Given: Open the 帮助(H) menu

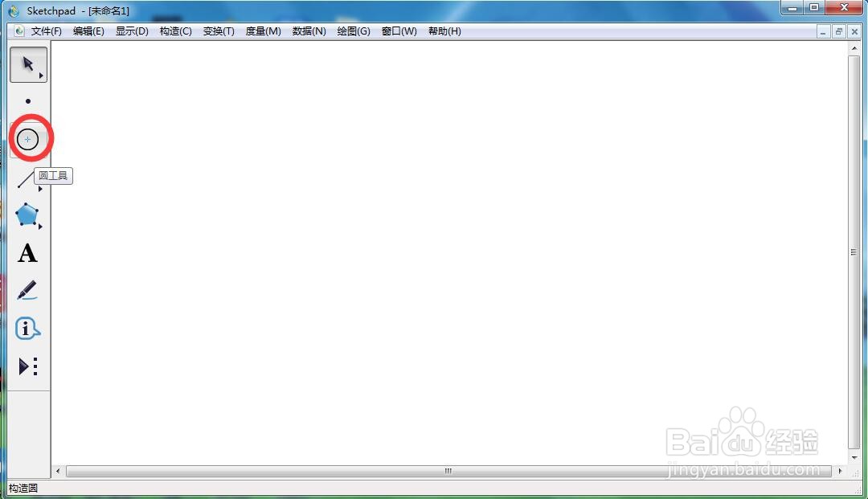Looking at the screenshot, I should click(x=444, y=31).
